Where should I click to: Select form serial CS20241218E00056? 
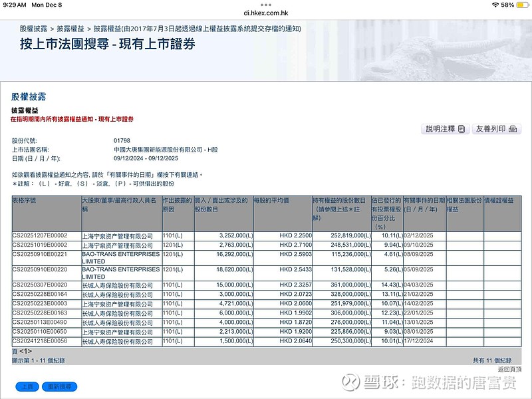click(40, 340)
